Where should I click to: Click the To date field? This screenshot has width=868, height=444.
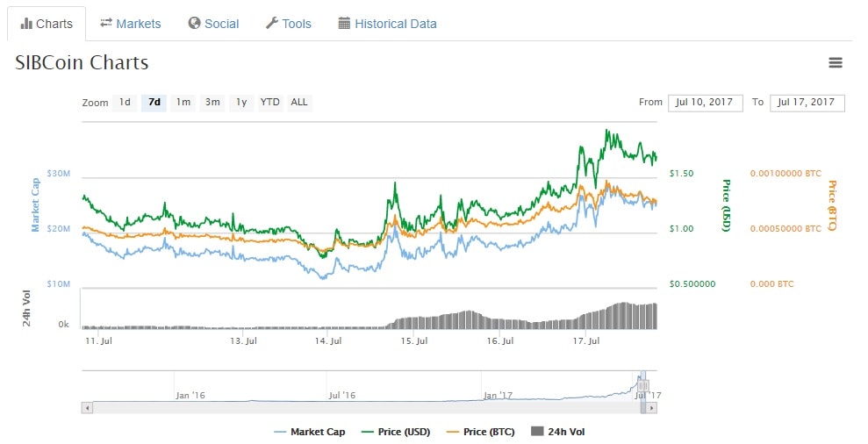807,103
